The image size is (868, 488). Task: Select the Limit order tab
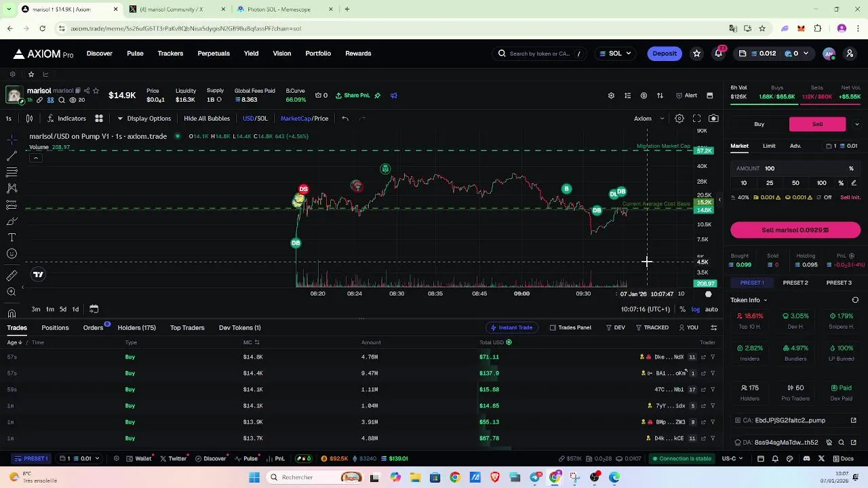pyautogui.click(x=769, y=146)
